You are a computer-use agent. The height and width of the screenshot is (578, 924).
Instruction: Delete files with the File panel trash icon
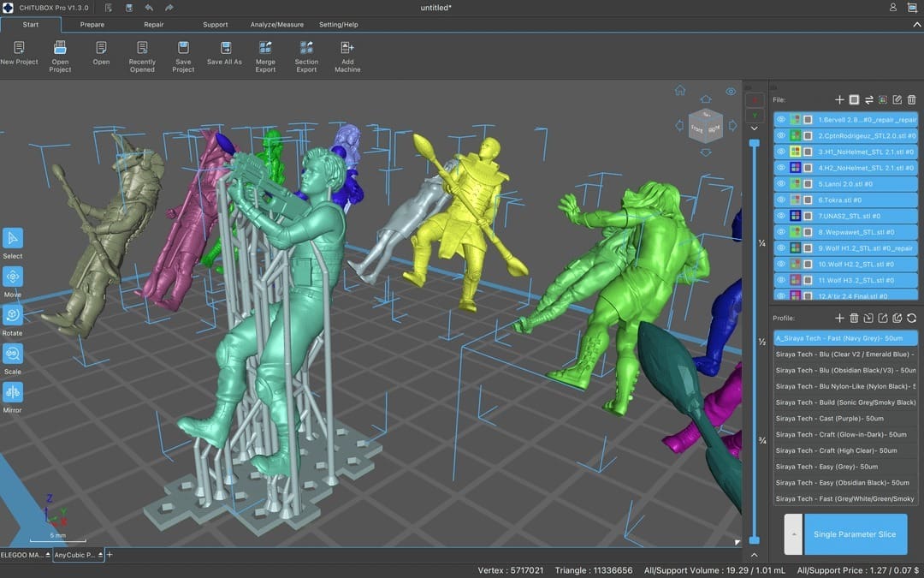(x=912, y=99)
